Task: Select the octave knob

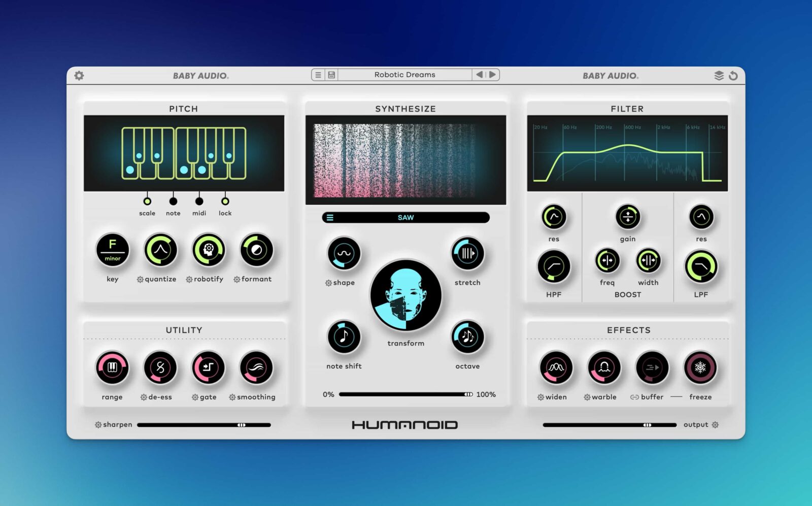Action: [467, 336]
